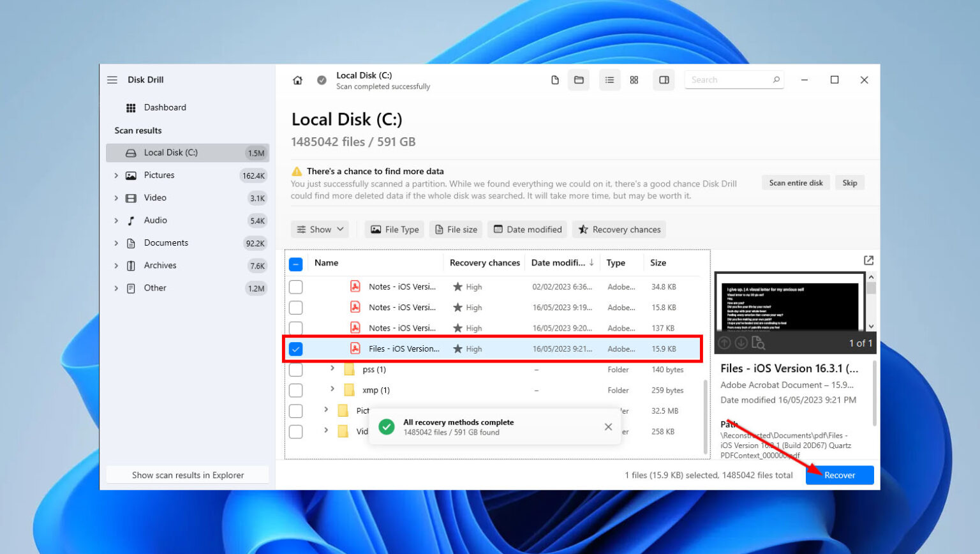Uncheck the Files - iOS Version row
Image resolution: width=980 pixels, height=554 pixels.
point(295,348)
